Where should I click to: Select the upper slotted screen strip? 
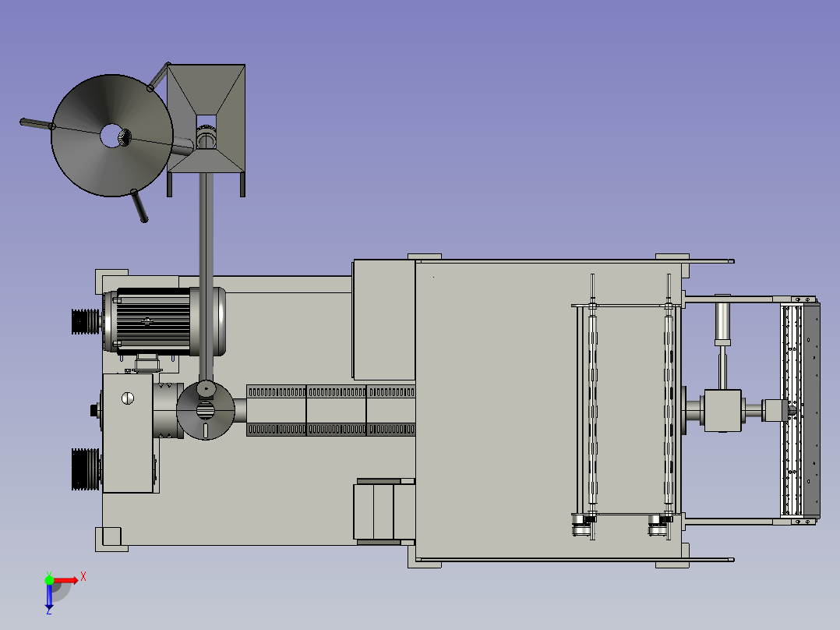coord(330,392)
